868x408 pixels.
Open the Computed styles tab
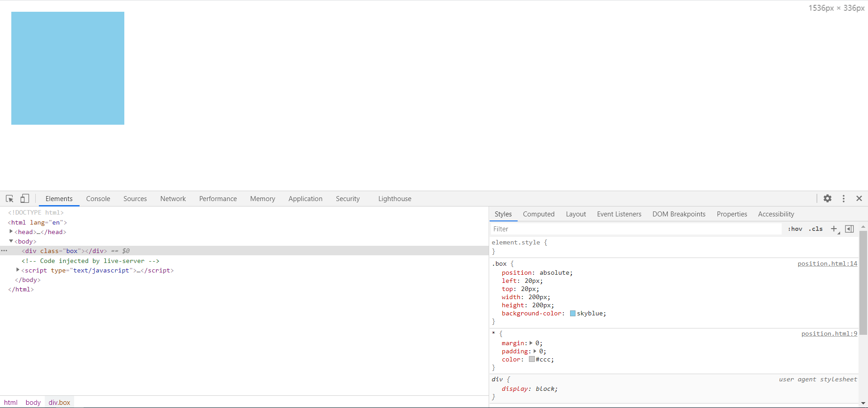click(x=538, y=214)
